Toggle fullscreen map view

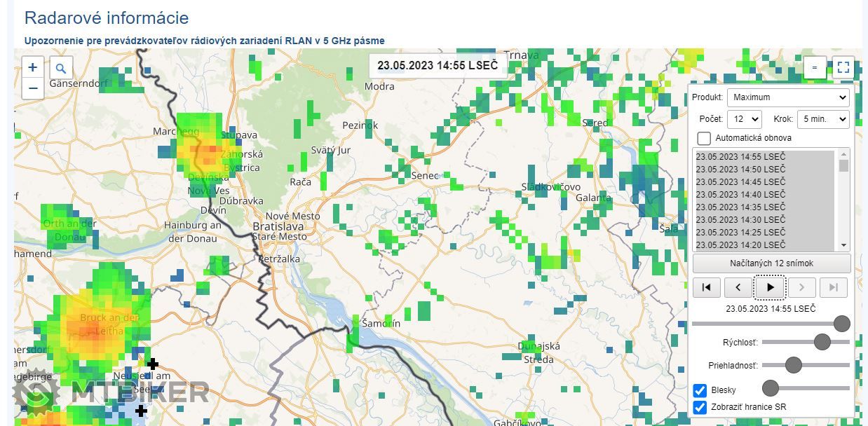click(x=843, y=67)
